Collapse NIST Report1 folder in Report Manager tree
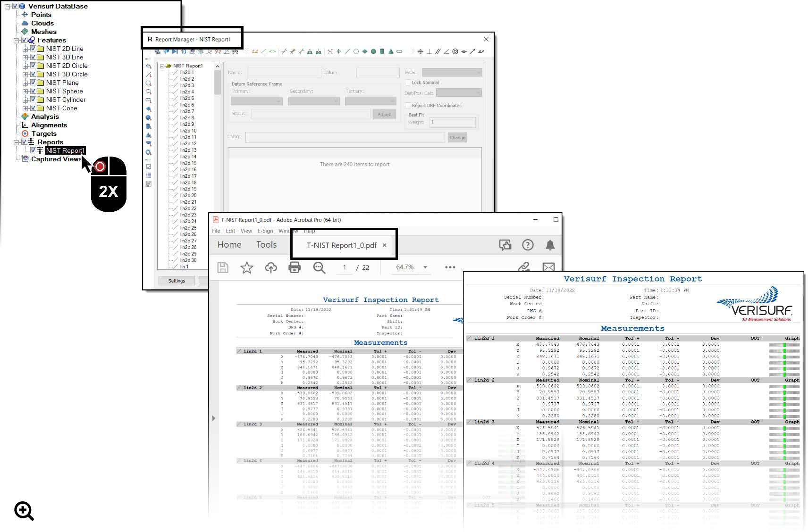The height and width of the screenshot is (532, 808). click(162, 66)
